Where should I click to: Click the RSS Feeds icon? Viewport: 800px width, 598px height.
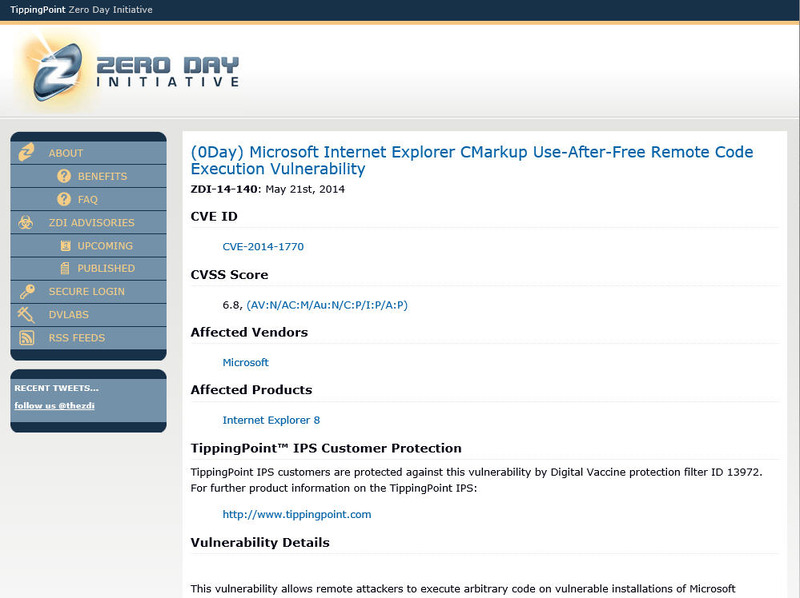click(28, 338)
